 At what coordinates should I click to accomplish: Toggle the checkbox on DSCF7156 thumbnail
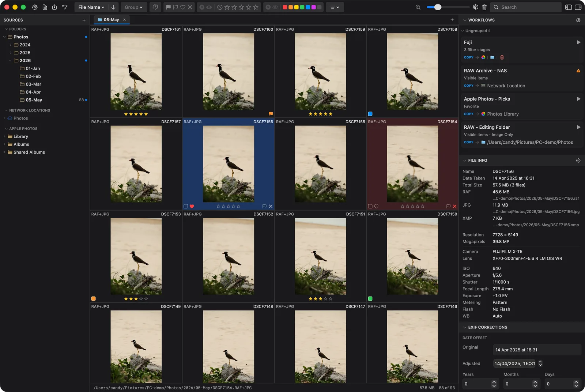(186, 206)
